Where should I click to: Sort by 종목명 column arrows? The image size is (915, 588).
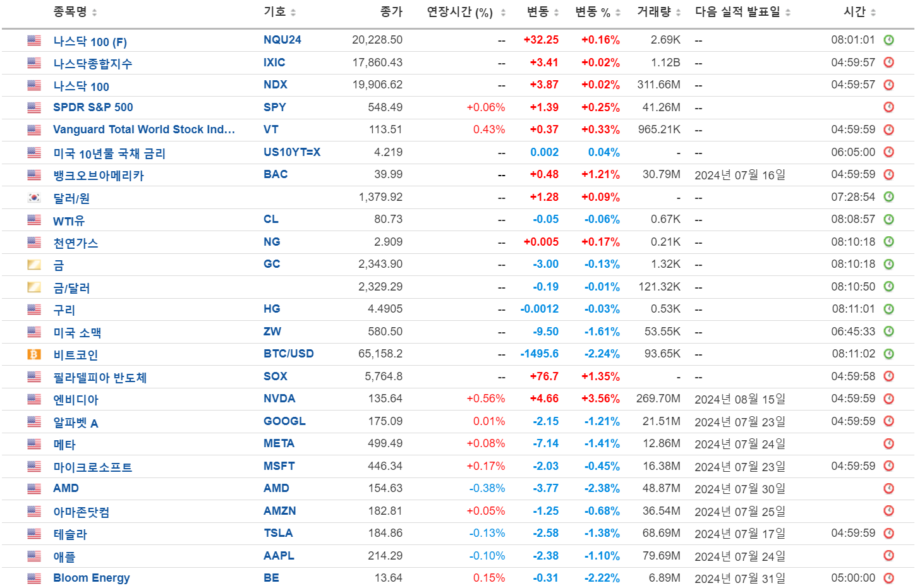pyautogui.click(x=95, y=13)
